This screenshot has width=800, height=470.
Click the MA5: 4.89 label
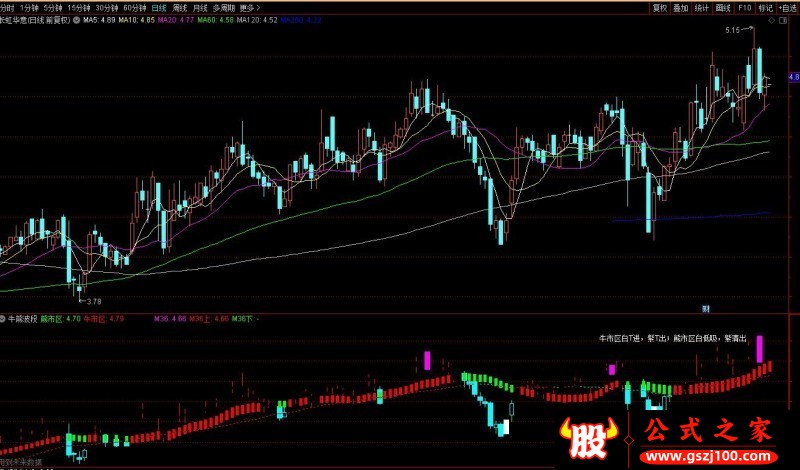[x=99, y=20]
